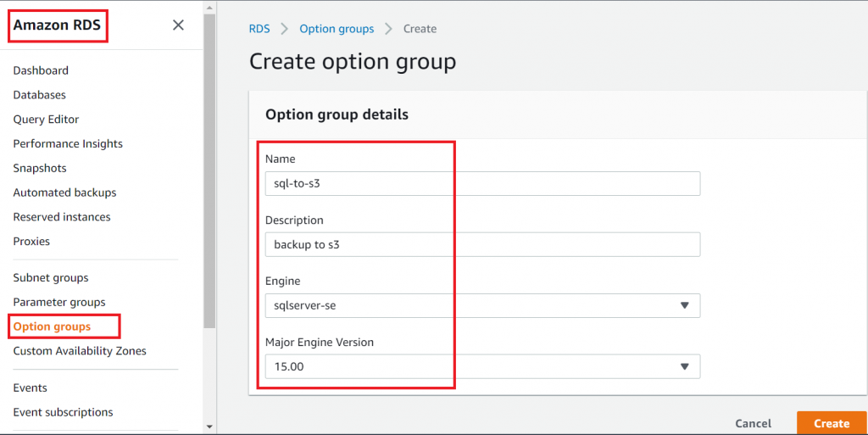
Task: Go to RDS breadcrumb link
Action: pos(259,29)
